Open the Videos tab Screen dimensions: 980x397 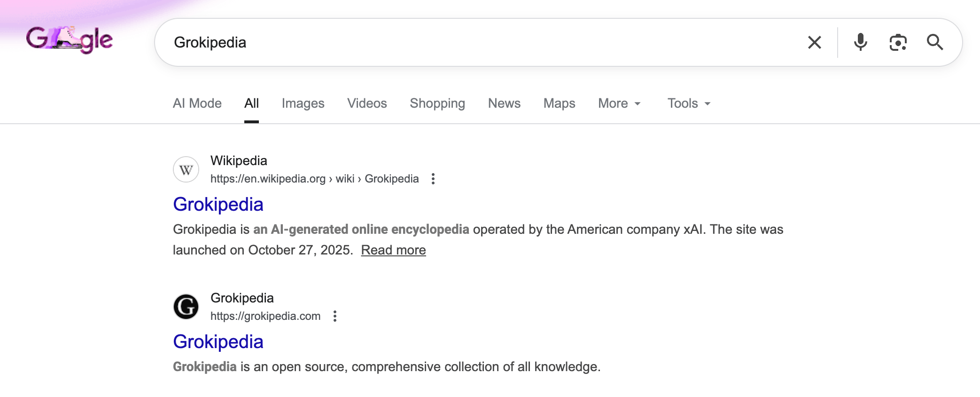pos(367,103)
